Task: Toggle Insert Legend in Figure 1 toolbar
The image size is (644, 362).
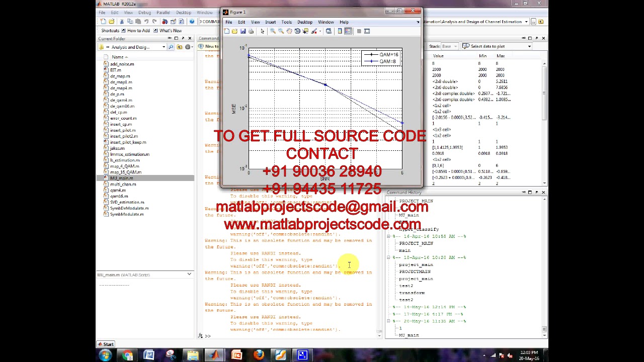Action: point(348,31)
